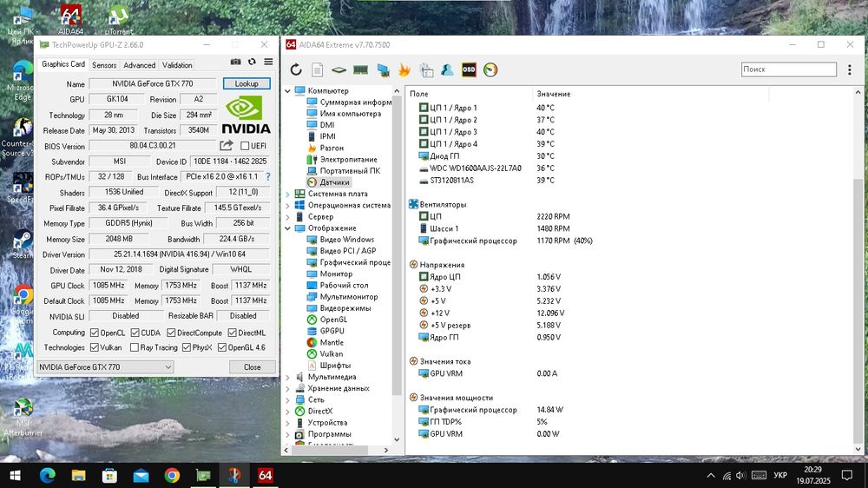
Task: Click the monitor with board icon in AIDA64 toolbar
Action: (383, 69)
